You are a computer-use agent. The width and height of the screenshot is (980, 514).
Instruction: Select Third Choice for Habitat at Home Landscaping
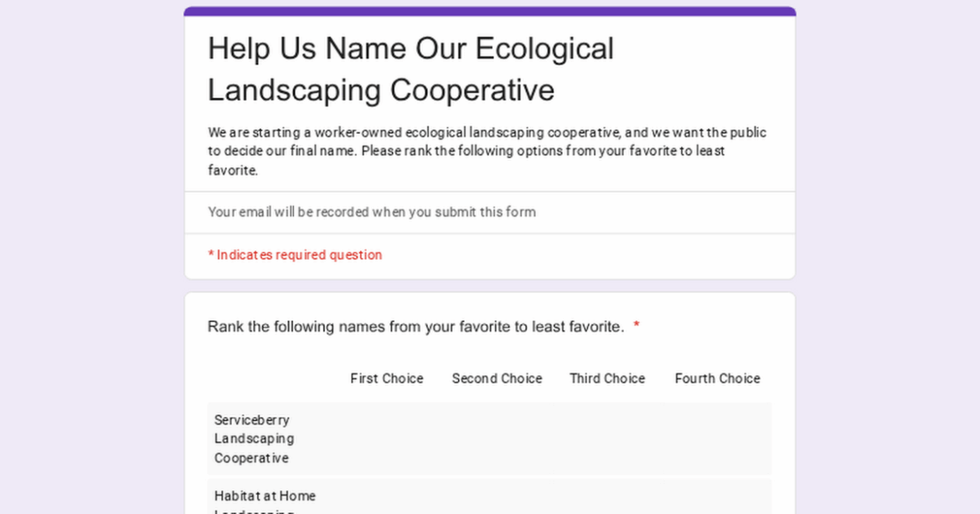point(607,506)
